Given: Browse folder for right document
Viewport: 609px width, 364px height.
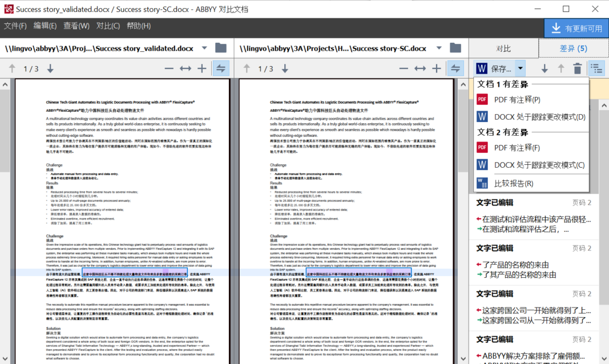Looking at the screenshot, I should pos(456,48).
